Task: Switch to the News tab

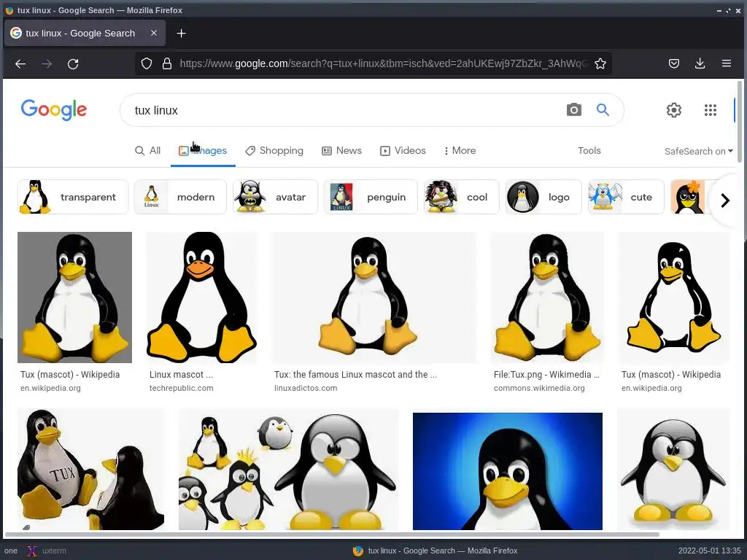Action: [342, 150]
